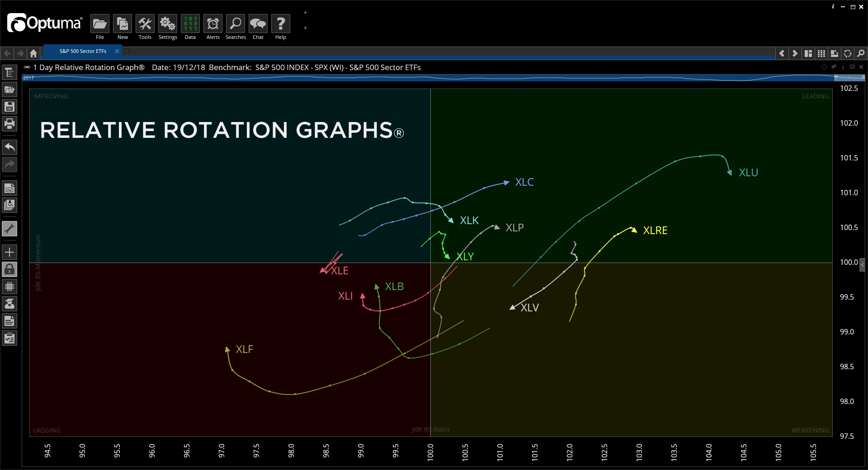This screenshot has height=470, width=868.
Task: Open the File menu
Action: click(100, 27)
